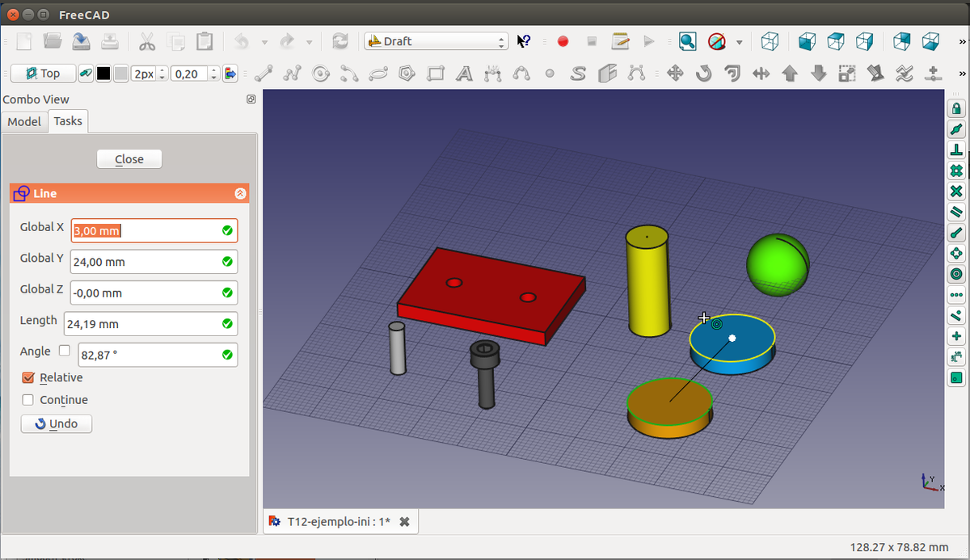
Task: Uncheck the Relative checkbox
Action: tap(28, 377)
